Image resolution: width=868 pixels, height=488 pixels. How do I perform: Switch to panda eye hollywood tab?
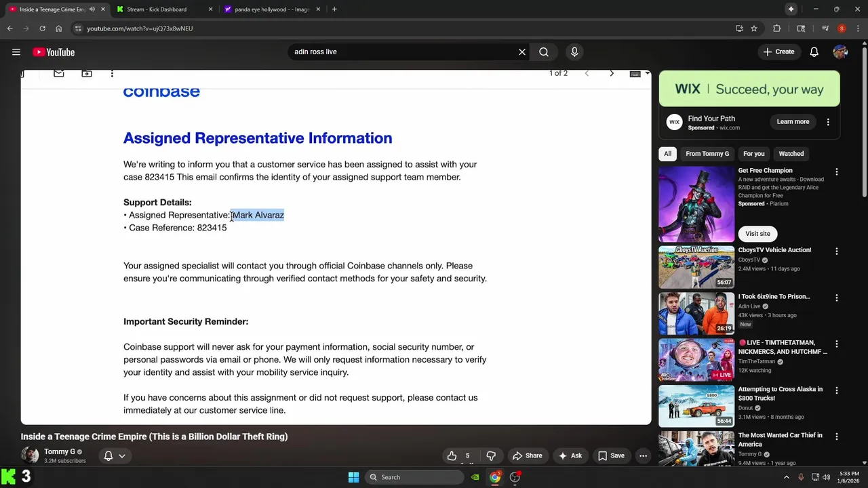271,9
